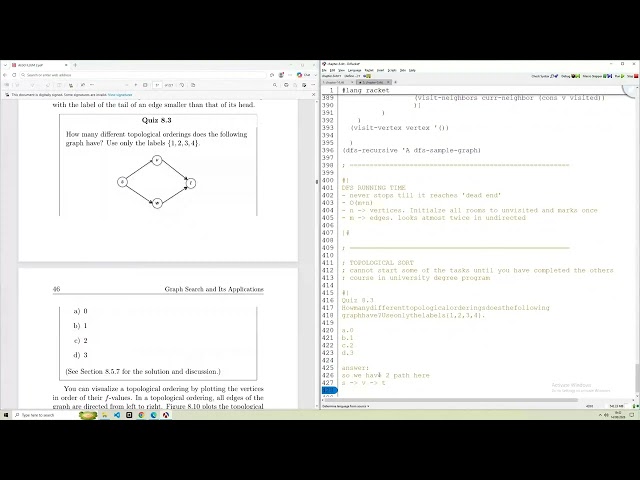Click '; TOPOLOGICAL SORT' comment line
640x480 pixels.
[378, 263]
